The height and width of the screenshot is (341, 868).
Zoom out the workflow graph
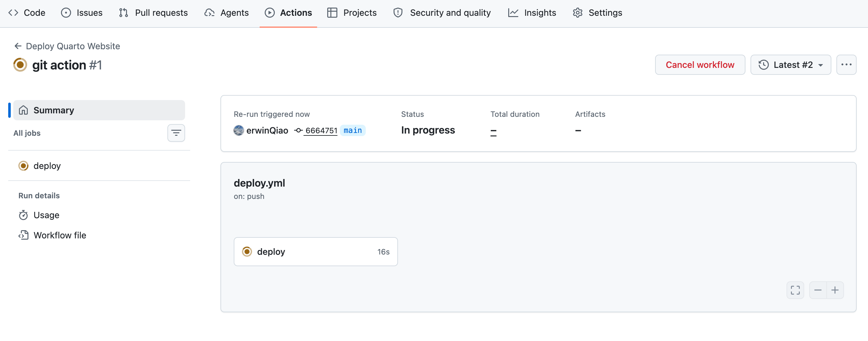coord(818,290)
